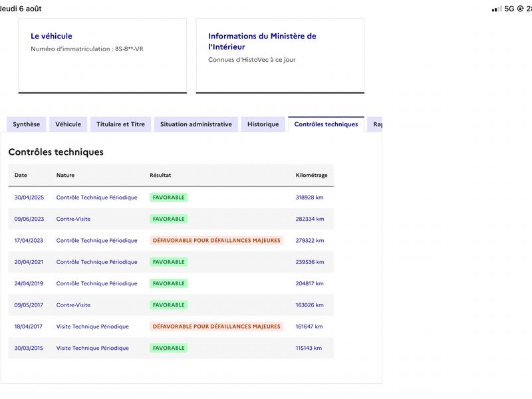The image size is (532, 399).
Task: Click Visite Technique Périodique in 18/04/2017 row
Action: [92, 327]
